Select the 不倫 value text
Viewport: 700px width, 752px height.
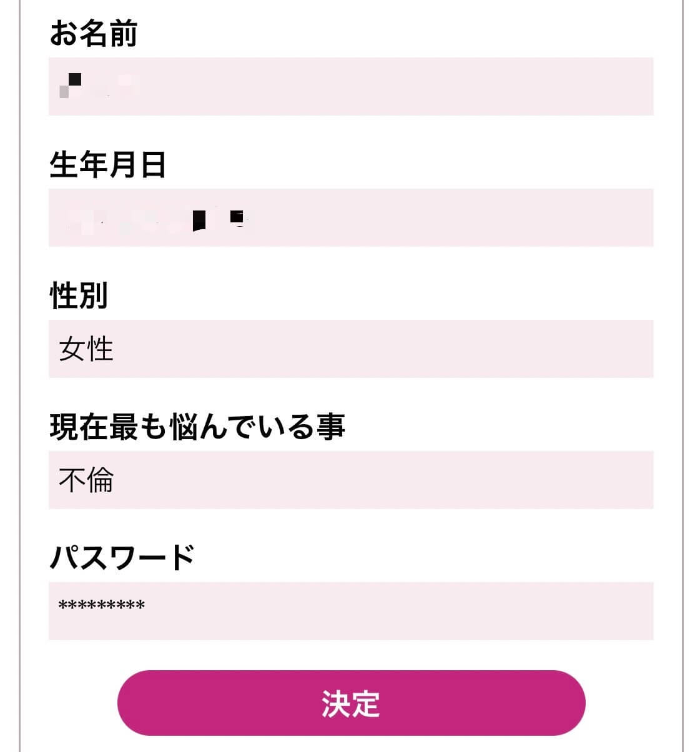pos(86,480)
